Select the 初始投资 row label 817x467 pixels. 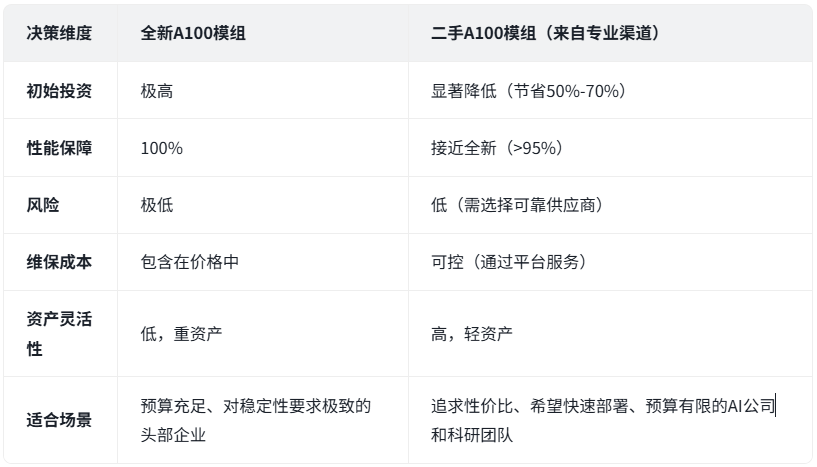pyautogui.click(x=59, y=91)
